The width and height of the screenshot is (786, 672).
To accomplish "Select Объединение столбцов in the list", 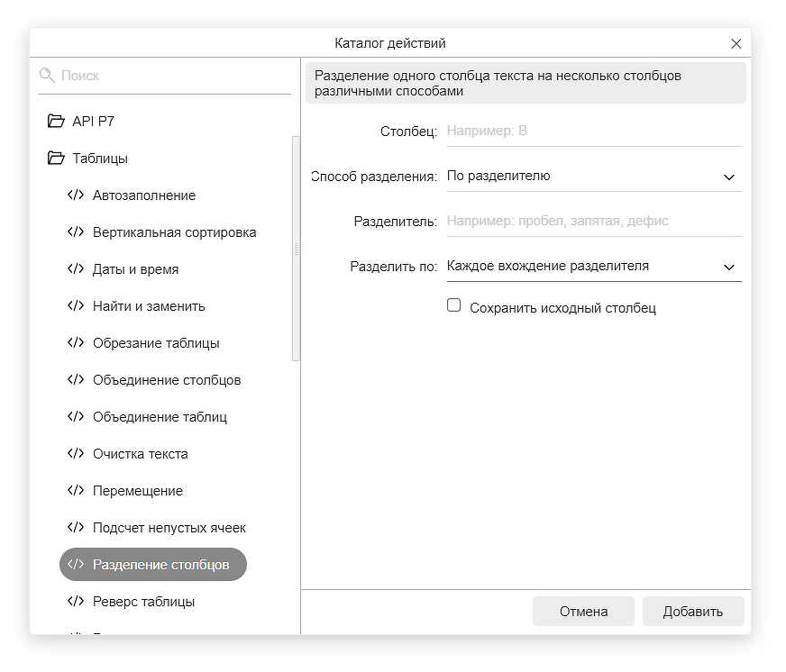I will click(x=167, y=380).
